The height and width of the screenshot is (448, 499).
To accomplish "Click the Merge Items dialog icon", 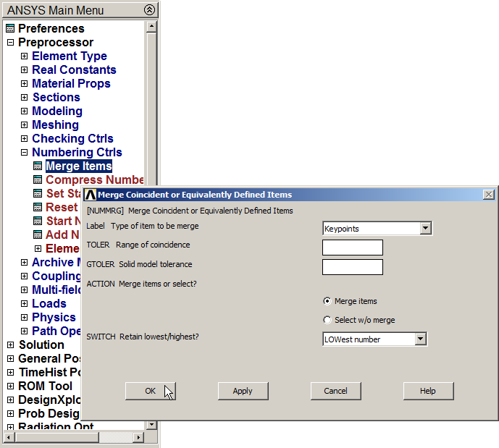I will [38, 166].
